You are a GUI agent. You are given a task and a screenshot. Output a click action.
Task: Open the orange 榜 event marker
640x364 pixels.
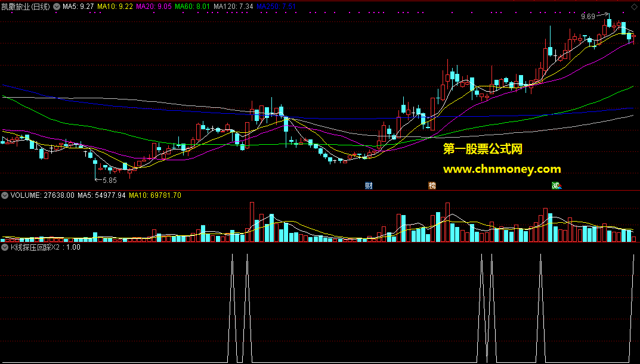pos(432,185)
